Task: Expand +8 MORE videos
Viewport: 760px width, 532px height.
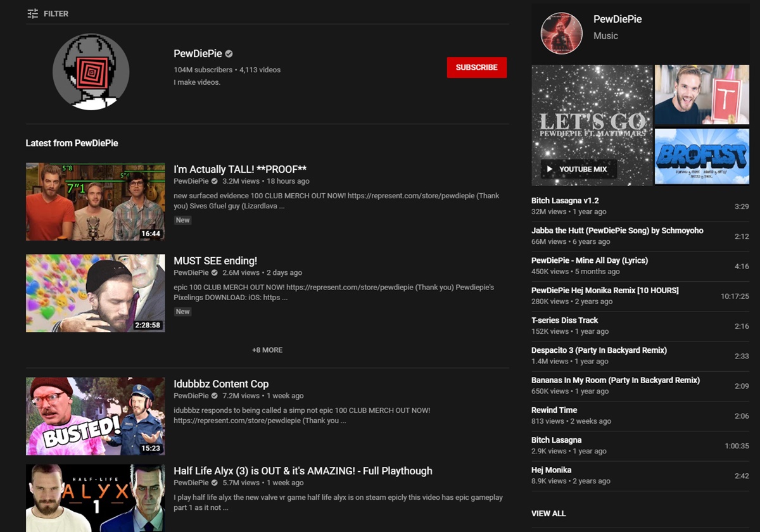Action: tap(267, 350)
